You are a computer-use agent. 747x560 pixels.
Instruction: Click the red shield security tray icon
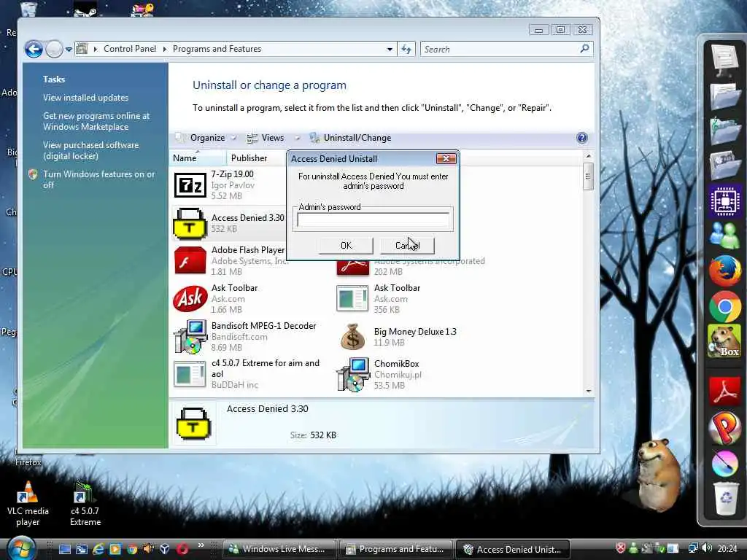click(x=620, y=548)
